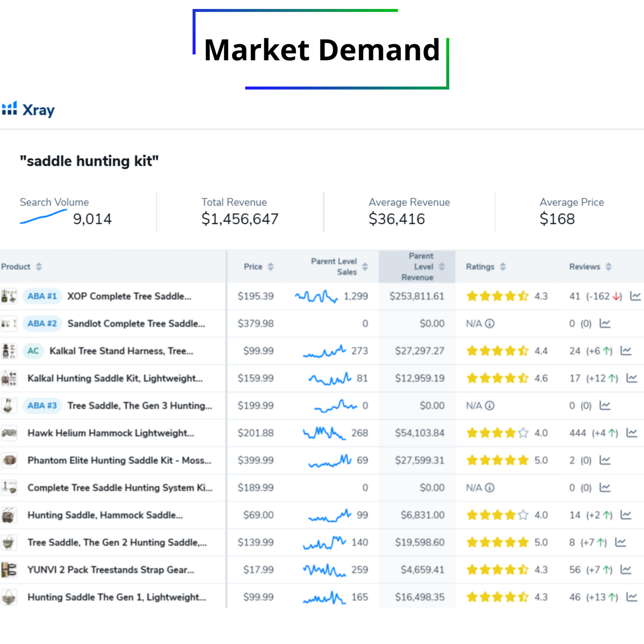Click price cell $379.98
Screen dimensions: 644x644
coord(255,324)
